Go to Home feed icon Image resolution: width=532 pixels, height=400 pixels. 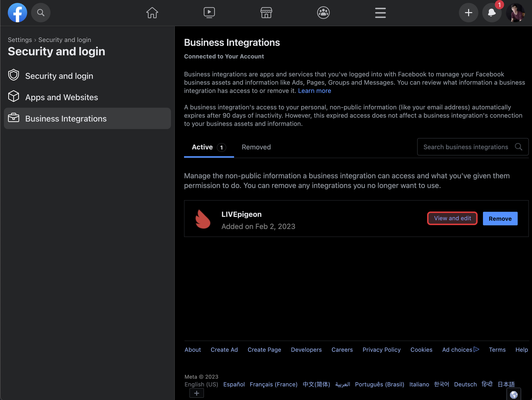(152, 13)
